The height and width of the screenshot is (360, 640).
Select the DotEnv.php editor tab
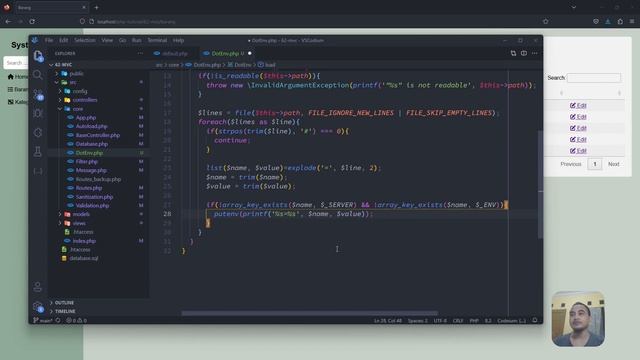coord(227,53)
